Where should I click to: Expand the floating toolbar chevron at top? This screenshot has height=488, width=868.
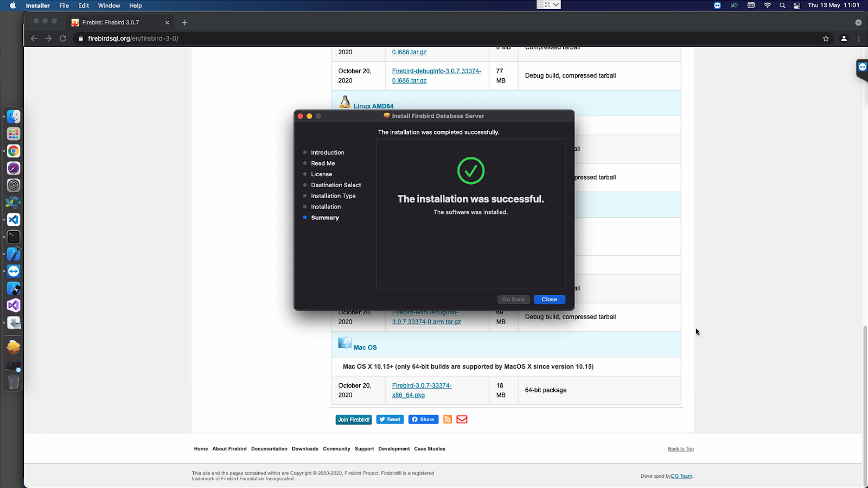click(x=556, y=5)
